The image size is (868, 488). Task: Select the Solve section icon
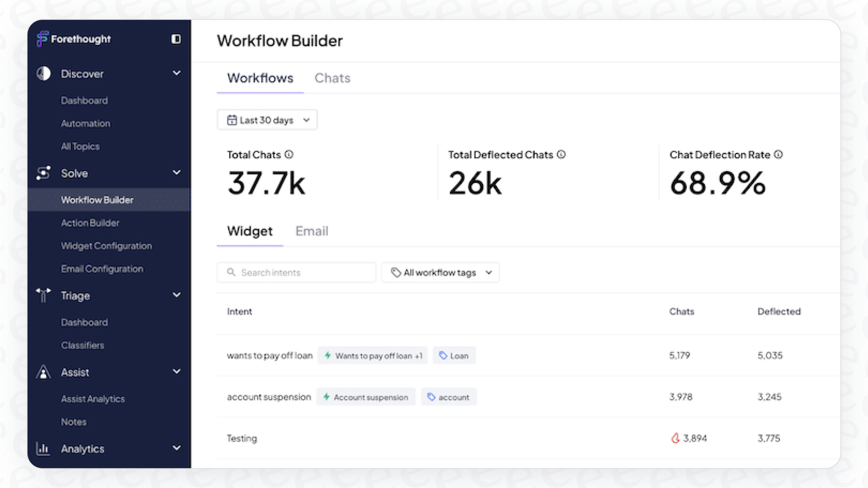(x=43, y=173)
